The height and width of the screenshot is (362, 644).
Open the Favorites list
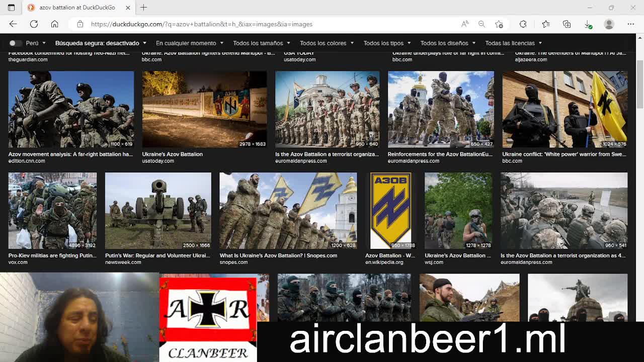click(x=546, y=24)
